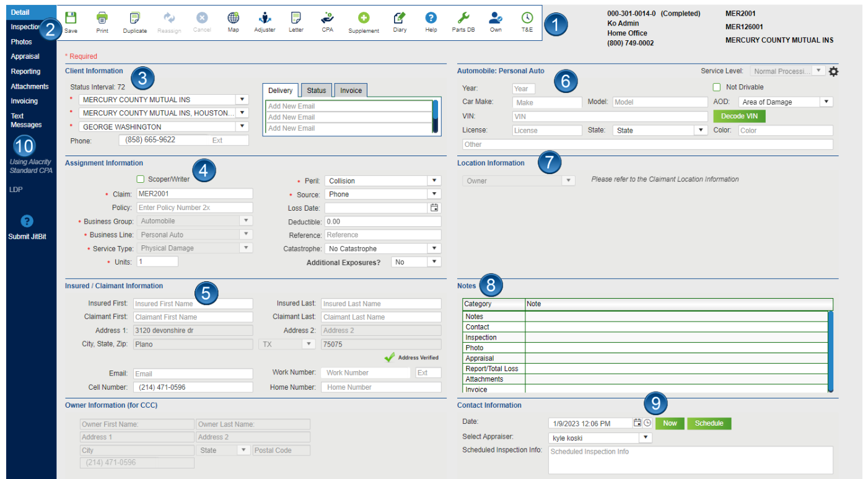Click Submit JitBit question icon

[27, 221]
